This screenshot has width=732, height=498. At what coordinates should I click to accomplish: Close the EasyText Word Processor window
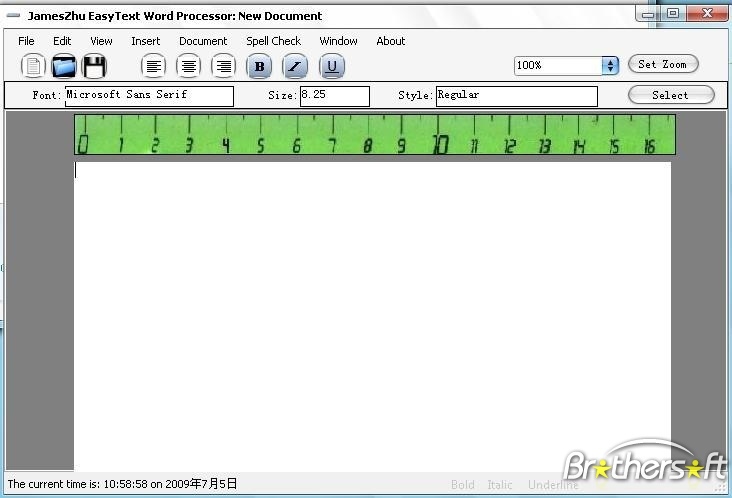[707, 14]
